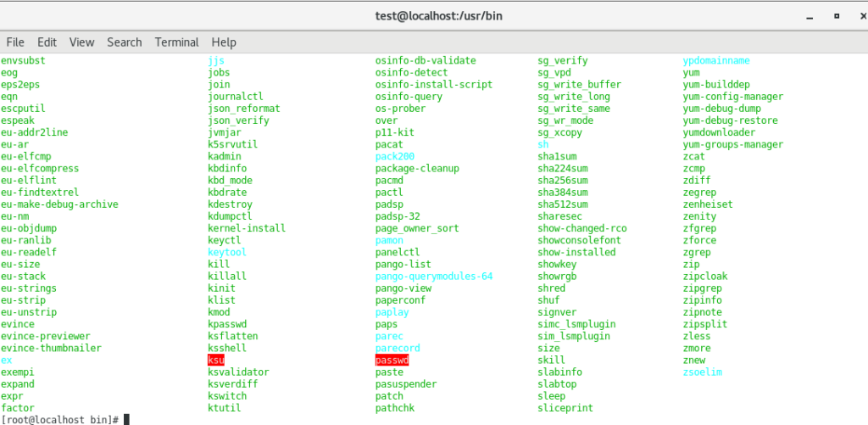Click the ypdomainname entry

(x=716, y=60)
